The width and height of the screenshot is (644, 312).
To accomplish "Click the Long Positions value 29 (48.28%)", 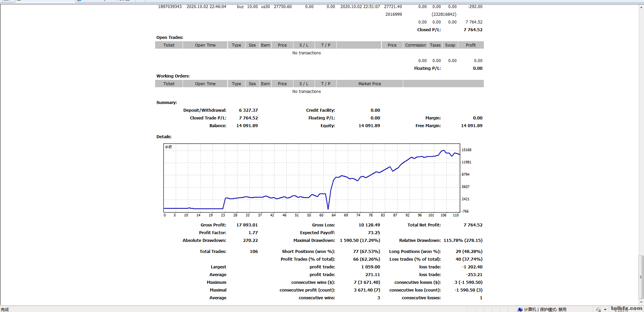I will [x=469, y=252].
